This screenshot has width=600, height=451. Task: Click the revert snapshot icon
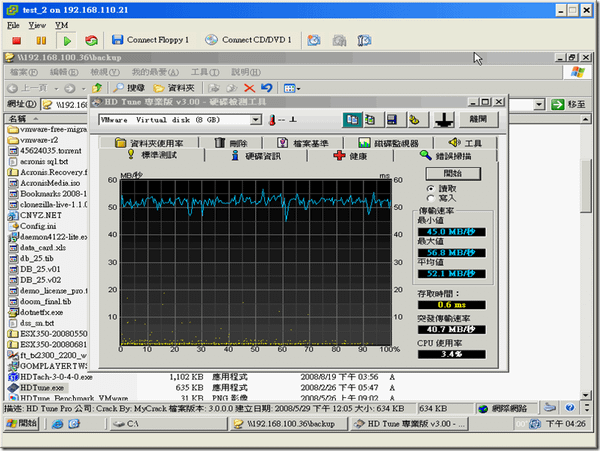[339, 40]
